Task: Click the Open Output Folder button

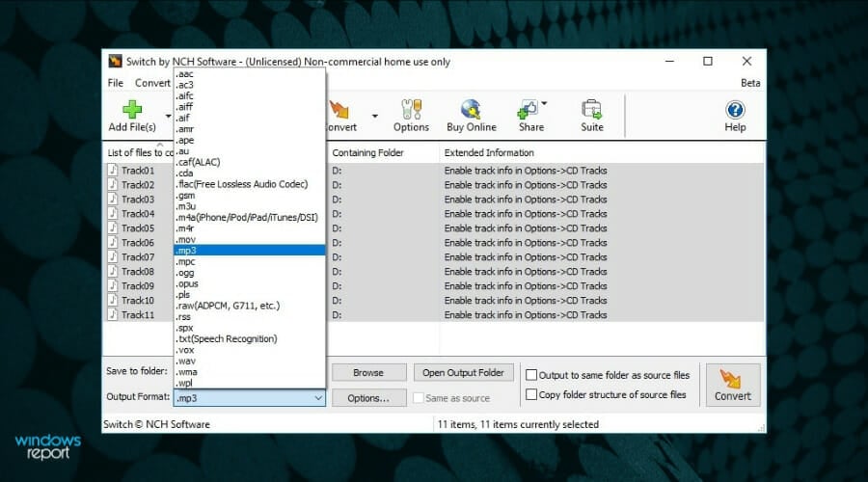Action: (463, 372)
